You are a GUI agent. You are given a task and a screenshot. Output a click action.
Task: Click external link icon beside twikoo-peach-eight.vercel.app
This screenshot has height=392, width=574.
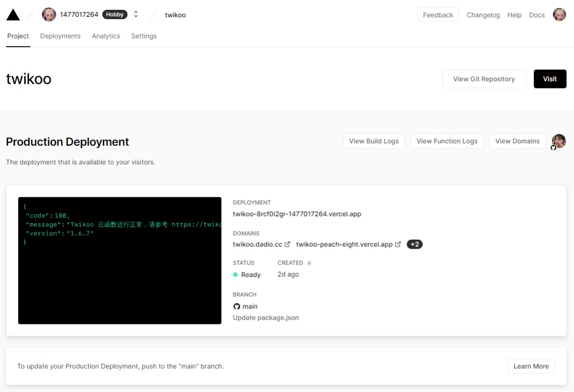(x=398, y=244)
